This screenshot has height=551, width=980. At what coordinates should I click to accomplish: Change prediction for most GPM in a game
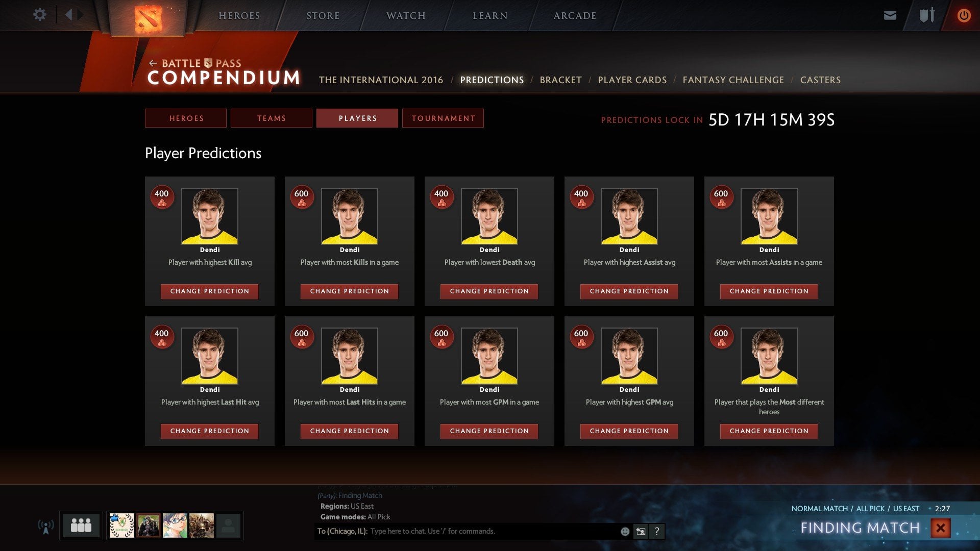[x=489, y=431]
